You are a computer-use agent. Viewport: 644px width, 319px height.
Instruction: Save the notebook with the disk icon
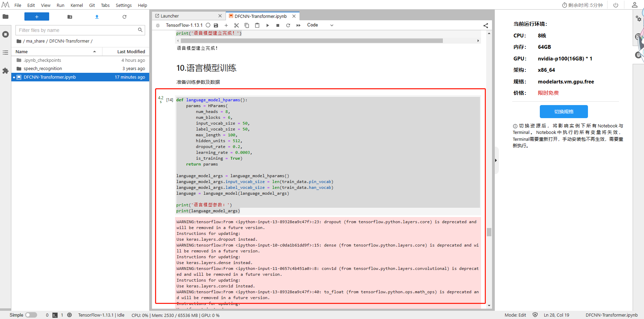pos(216,25)
